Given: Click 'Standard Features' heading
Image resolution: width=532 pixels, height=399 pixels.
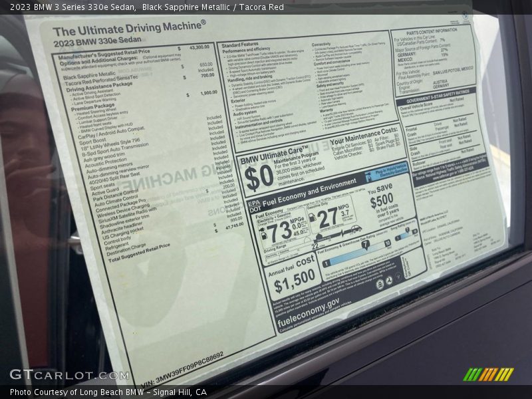Looking at the screenshot, I should (240, 45).
